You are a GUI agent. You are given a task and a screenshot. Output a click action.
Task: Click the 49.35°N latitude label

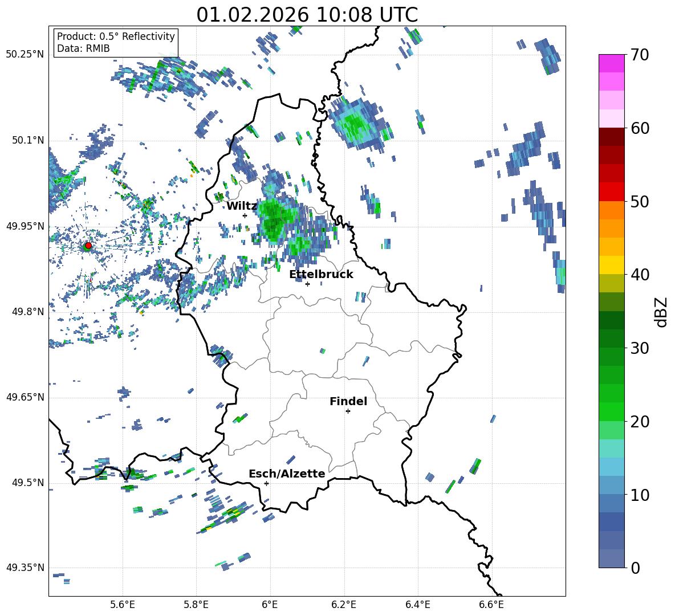25,568
